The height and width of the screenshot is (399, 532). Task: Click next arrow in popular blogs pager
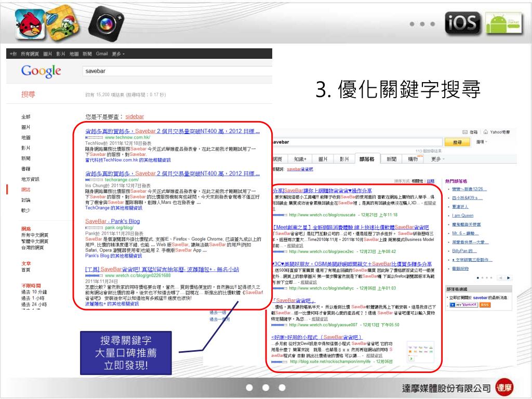pos(508,278)
